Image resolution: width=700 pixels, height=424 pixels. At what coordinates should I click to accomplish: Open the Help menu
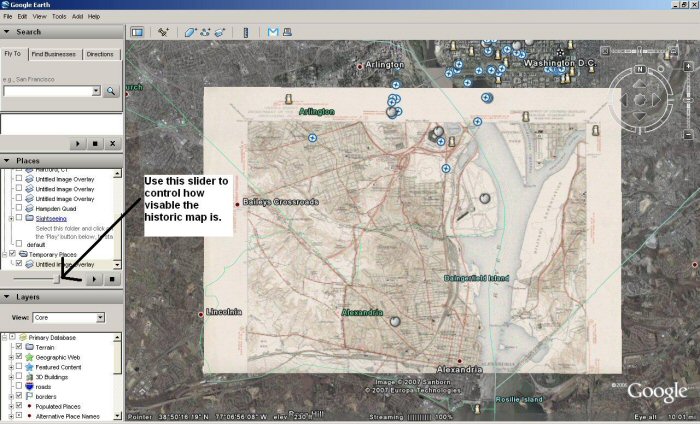(94, 17)
